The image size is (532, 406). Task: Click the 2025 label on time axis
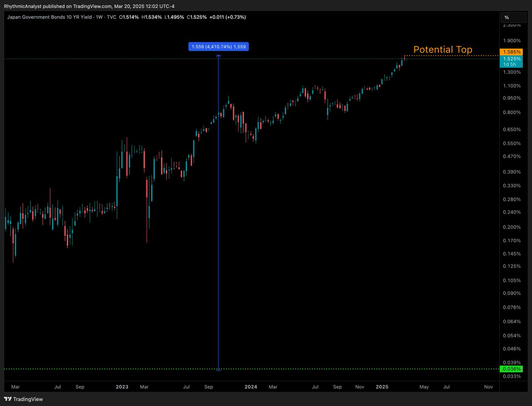pyautogui.click(x=381, y=387)
